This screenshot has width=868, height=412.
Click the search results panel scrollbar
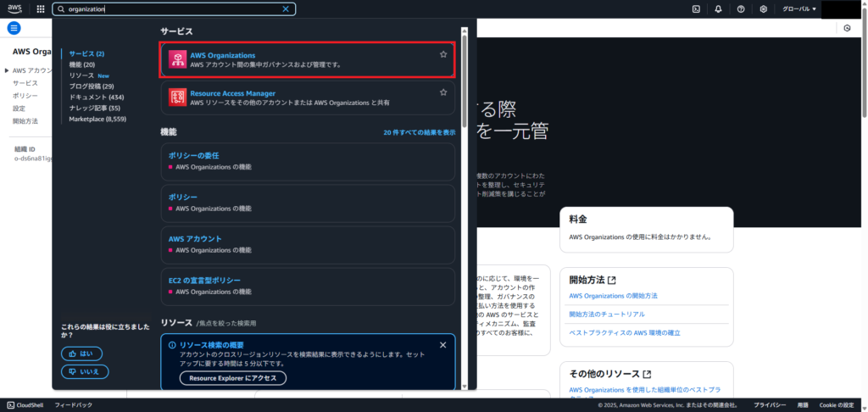point(465,81)
